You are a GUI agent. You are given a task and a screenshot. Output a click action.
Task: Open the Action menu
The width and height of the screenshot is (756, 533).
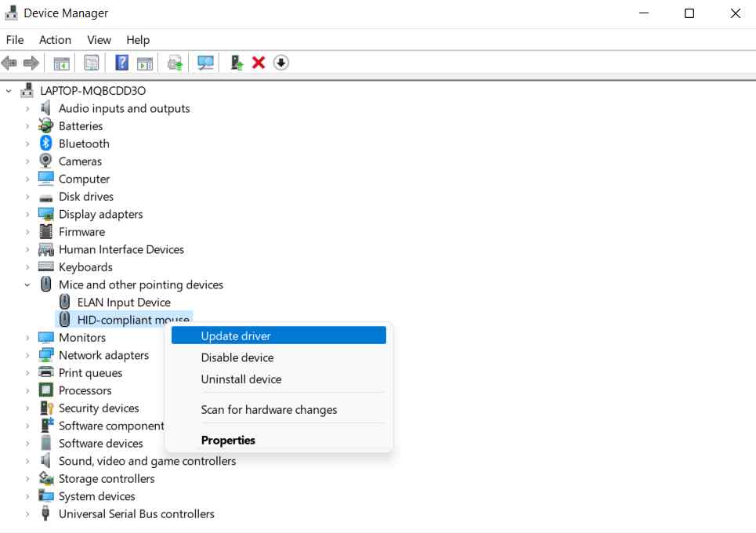[x=55, y=39]
